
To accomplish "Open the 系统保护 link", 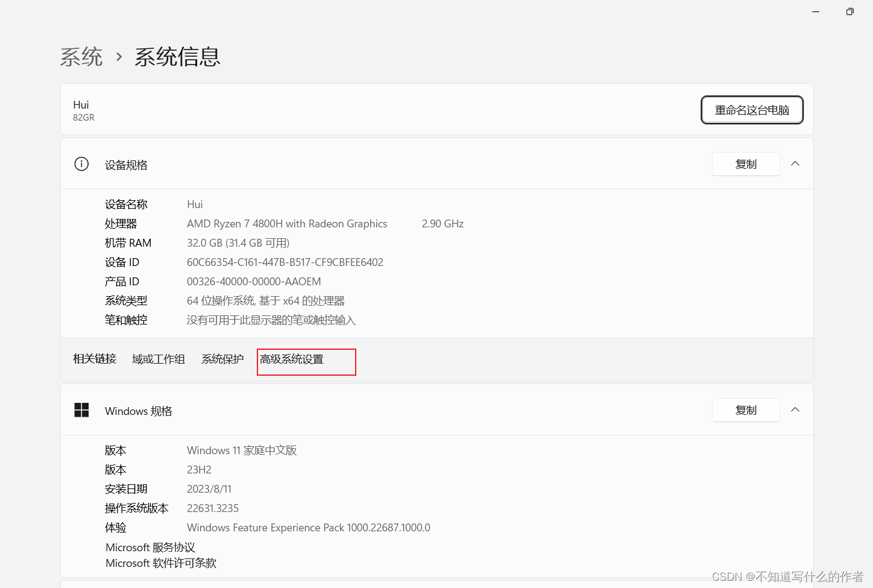I will pyautogui.click(x=222, y=359).
